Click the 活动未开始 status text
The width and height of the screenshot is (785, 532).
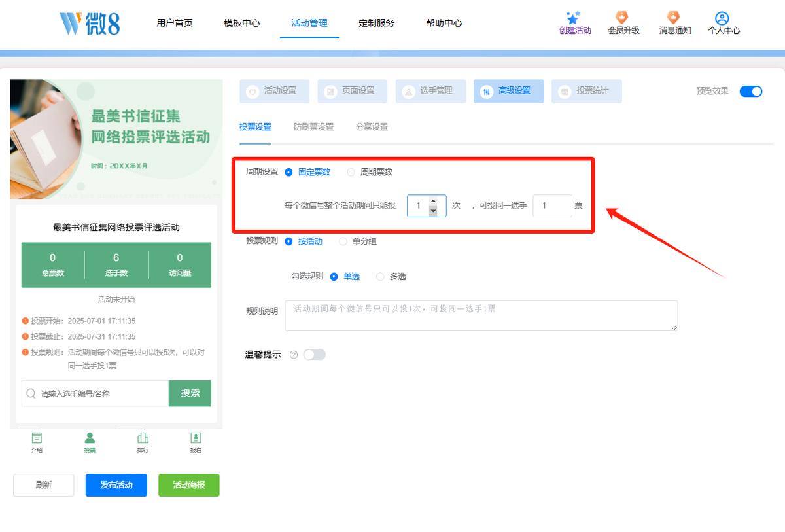click(x=116, y=300)
